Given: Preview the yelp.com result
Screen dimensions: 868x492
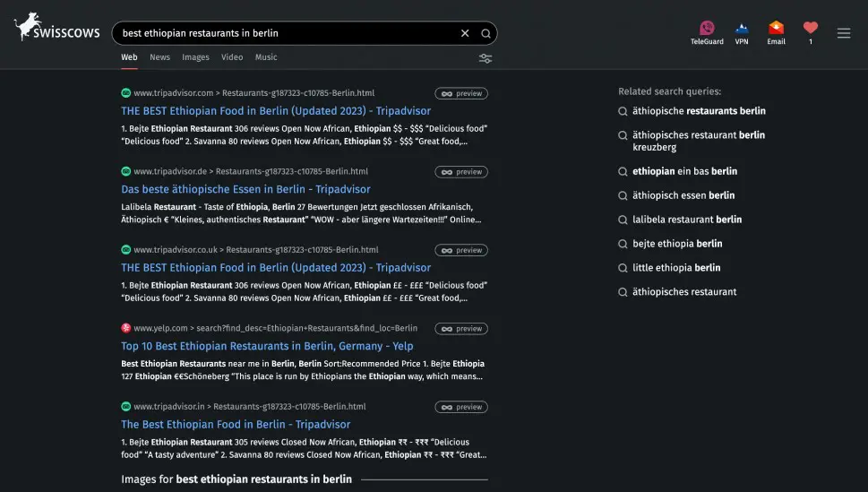Looking at the screenshot, I should (461, 329).
